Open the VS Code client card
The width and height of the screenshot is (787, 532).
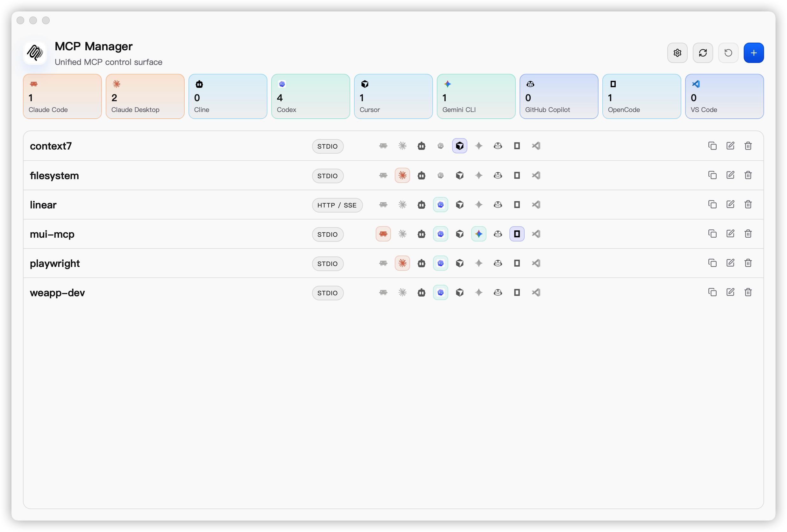pyautogui.click(x=724, y=96)
